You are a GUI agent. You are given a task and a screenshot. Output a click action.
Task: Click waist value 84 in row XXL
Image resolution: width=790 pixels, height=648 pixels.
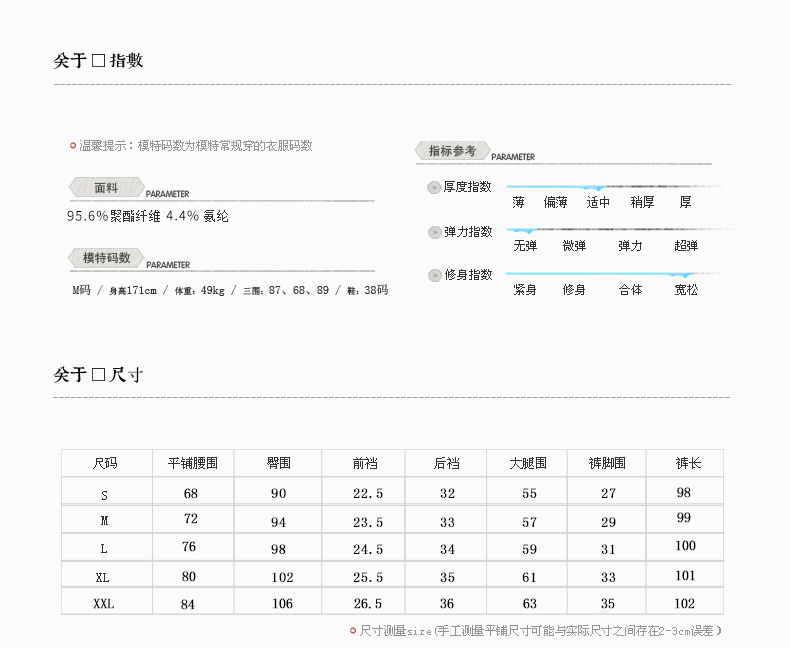(188, 604)
